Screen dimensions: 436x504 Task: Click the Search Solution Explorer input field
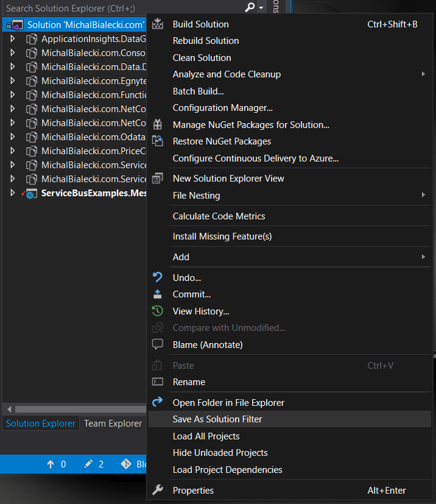tap(124, 8)
